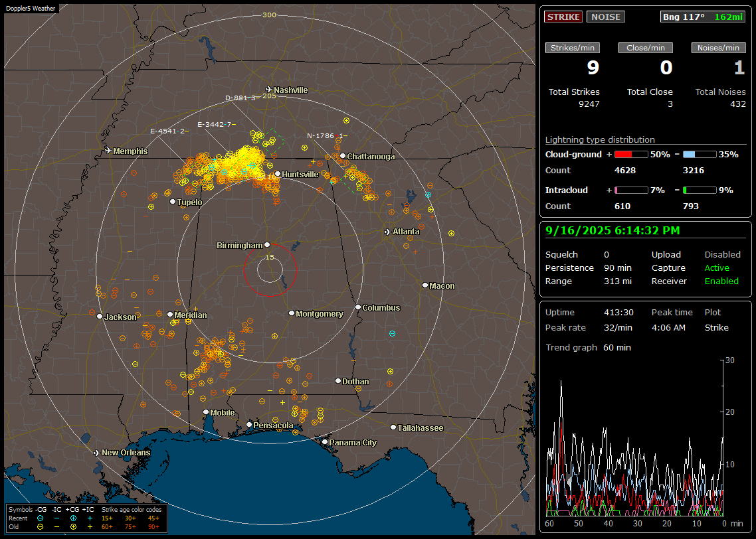Click the Huntsville city marker
This screenshot has height=539, width=756.
(x=278, y=174)
